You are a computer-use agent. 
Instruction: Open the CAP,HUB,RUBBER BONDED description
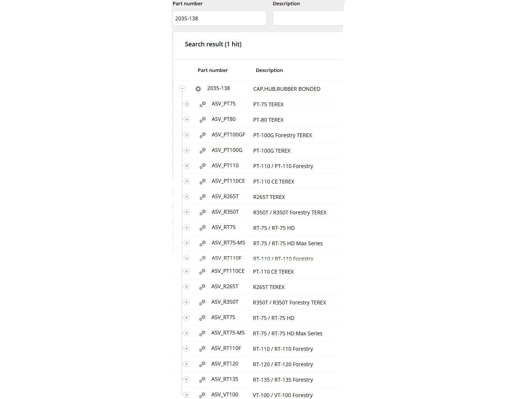[287, 89]
